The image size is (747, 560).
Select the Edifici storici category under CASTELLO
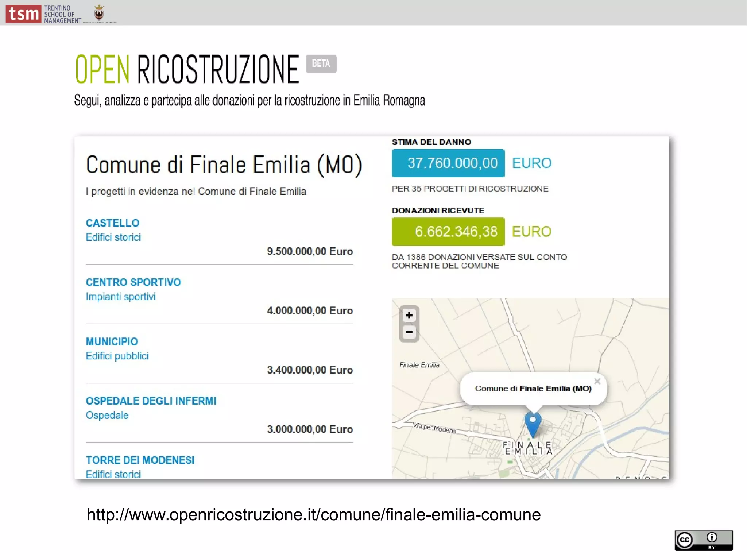point(113,237)
